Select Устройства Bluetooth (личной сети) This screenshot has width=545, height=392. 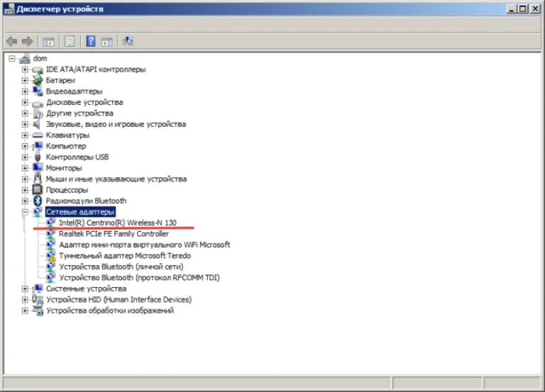point(121,267)
